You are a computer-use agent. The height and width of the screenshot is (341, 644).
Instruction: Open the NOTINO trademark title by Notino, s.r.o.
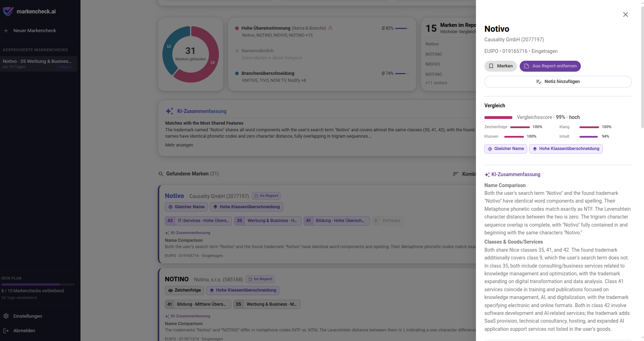(177, 279)
